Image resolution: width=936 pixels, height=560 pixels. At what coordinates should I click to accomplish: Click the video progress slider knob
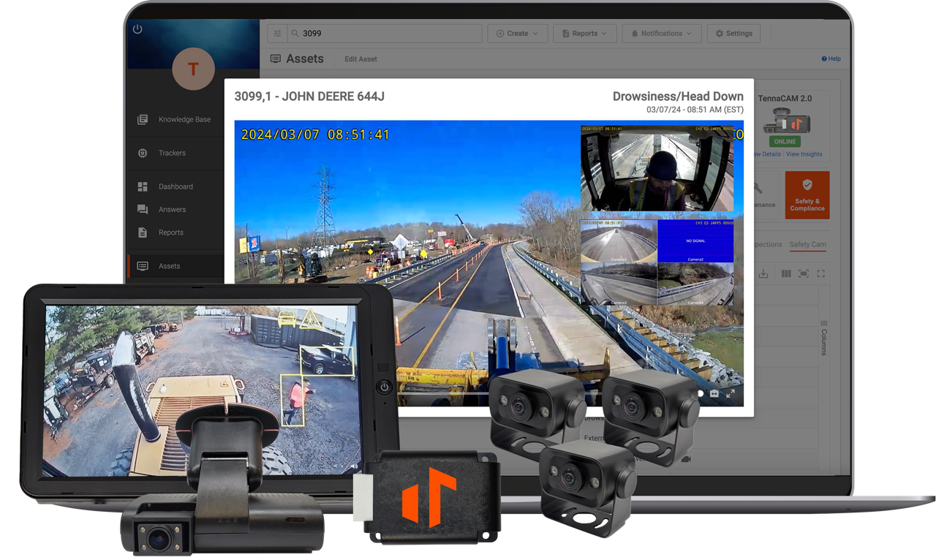pyautogui.click(x=700, y=393)
